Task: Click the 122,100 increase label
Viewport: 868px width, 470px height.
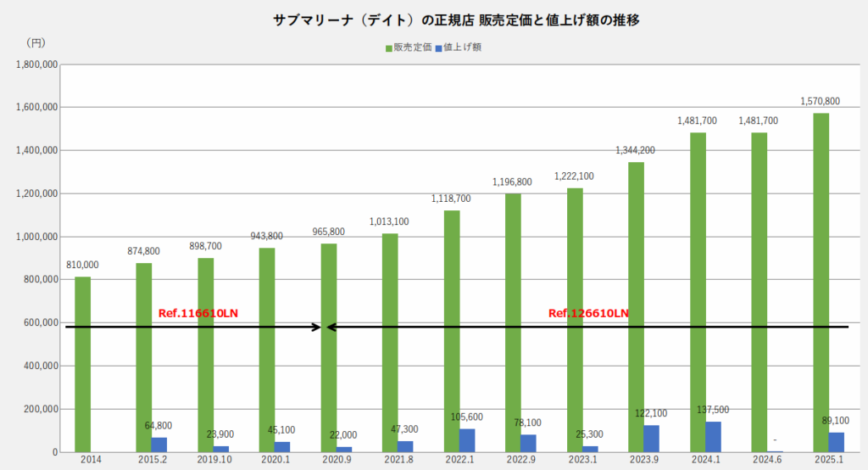Action: [651, 413]
